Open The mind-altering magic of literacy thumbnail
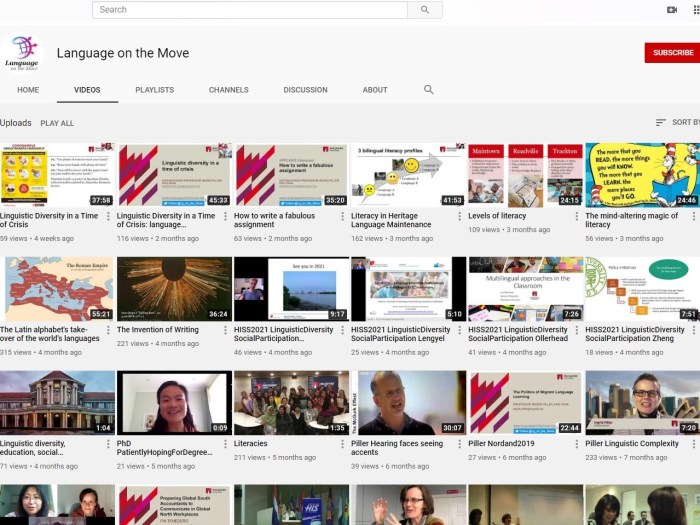Screen dimensions: 700x525 [642, 175]
